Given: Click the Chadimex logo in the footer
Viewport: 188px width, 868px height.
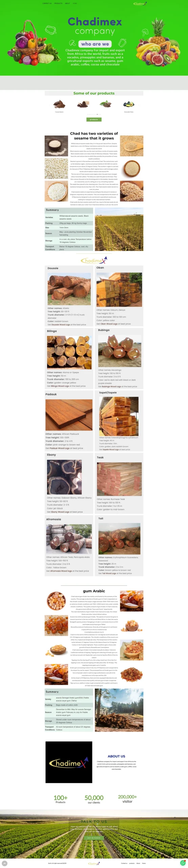Looking at the screenshot, I should [x=94, y=863].
